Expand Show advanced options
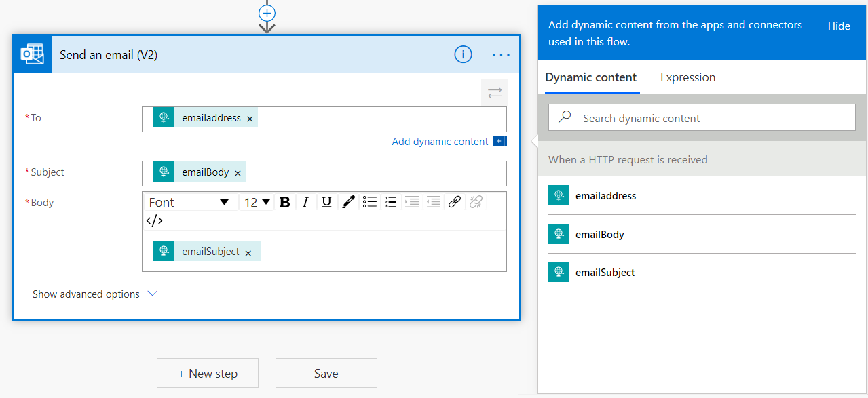Viewport: 868px width, 398px height. point(95,294)
